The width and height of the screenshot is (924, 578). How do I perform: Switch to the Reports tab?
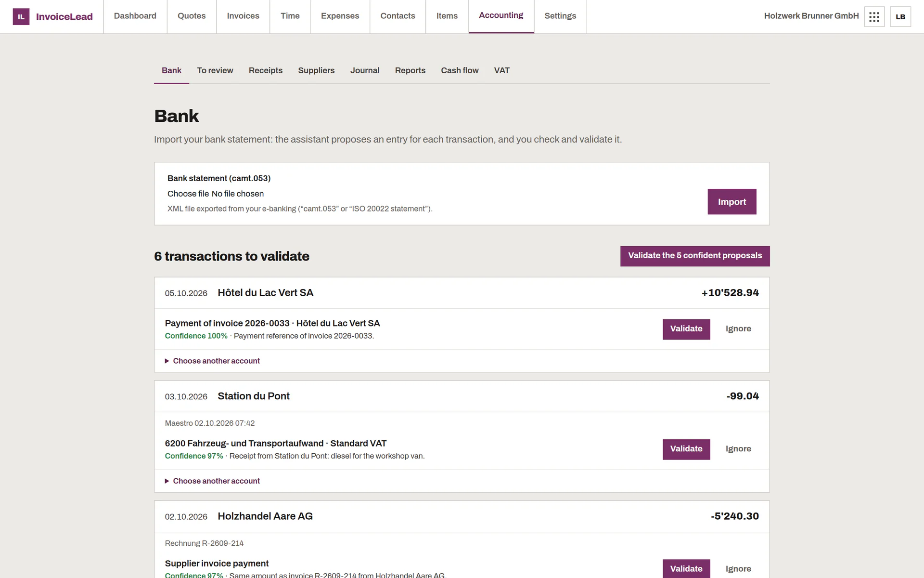(x=410, y=71)
